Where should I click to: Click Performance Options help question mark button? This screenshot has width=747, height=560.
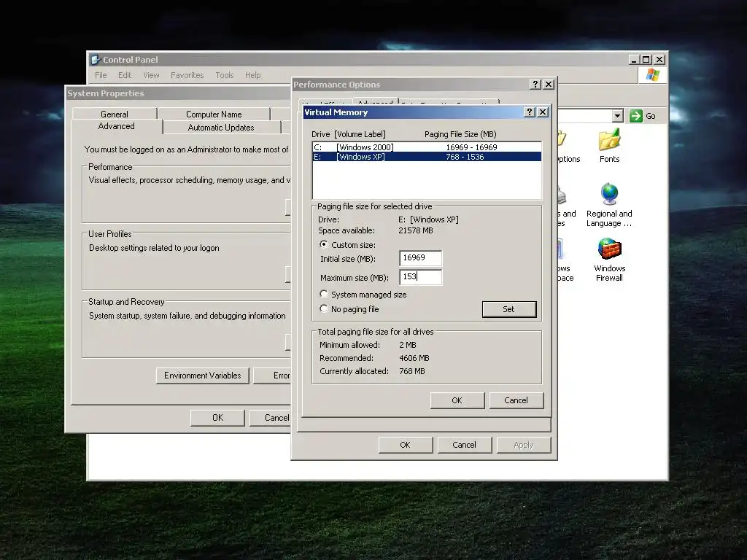535,85
